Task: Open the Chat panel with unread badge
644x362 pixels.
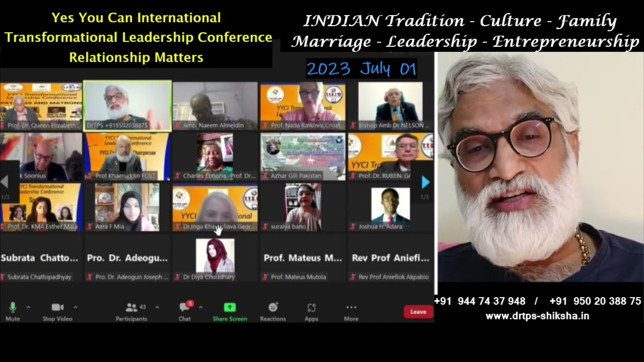Action: pyautogui.click(x=185, y=311)
